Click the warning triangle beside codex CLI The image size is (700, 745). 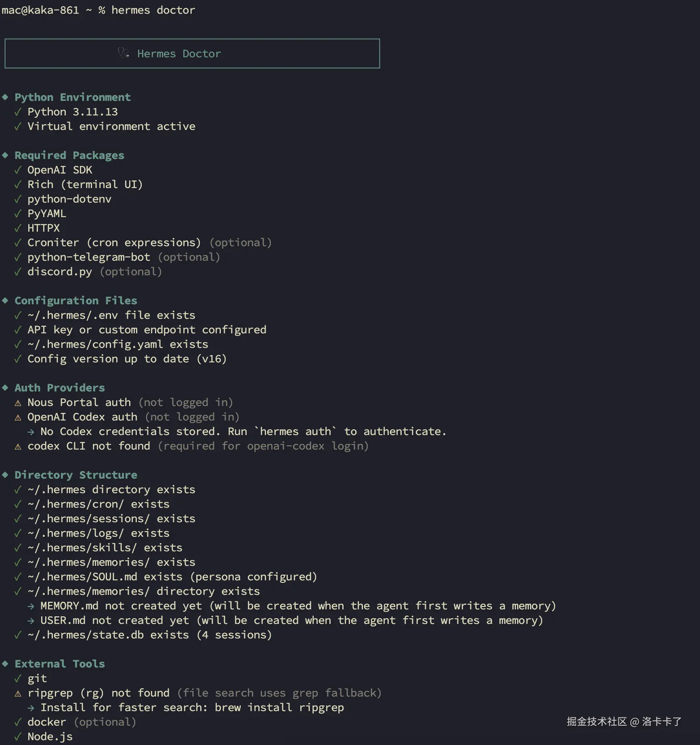pyautogui.click(x=18, y=446)
